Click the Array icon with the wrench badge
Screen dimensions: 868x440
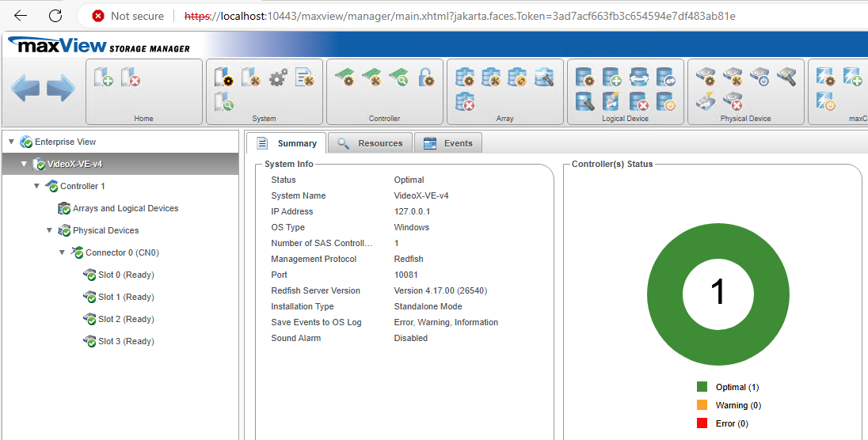coord(491,77)
